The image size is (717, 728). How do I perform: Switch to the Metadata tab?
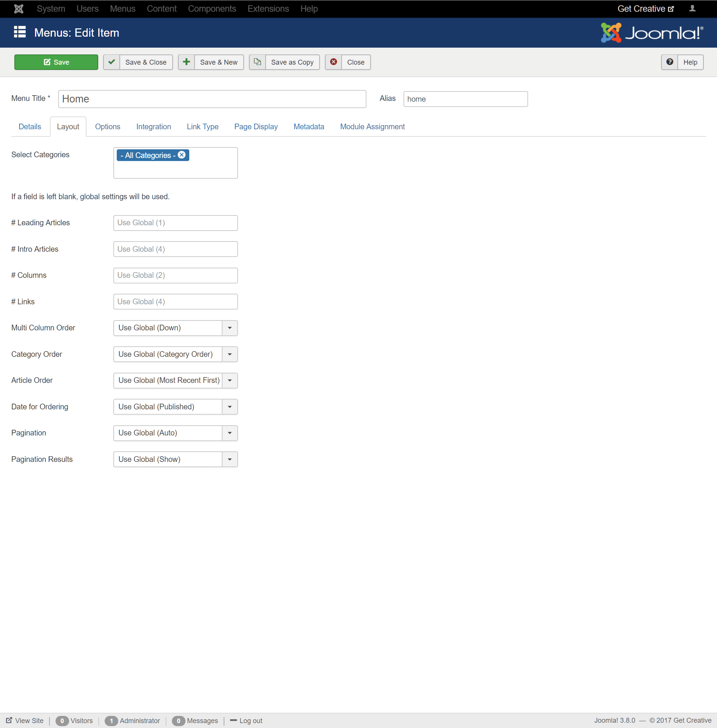(309, 127)
